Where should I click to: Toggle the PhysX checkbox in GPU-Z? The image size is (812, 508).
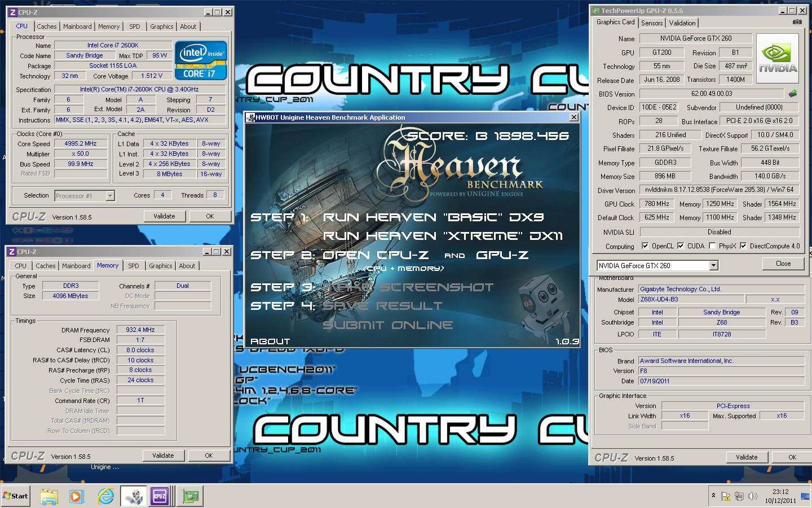click(x=712, y=246)
